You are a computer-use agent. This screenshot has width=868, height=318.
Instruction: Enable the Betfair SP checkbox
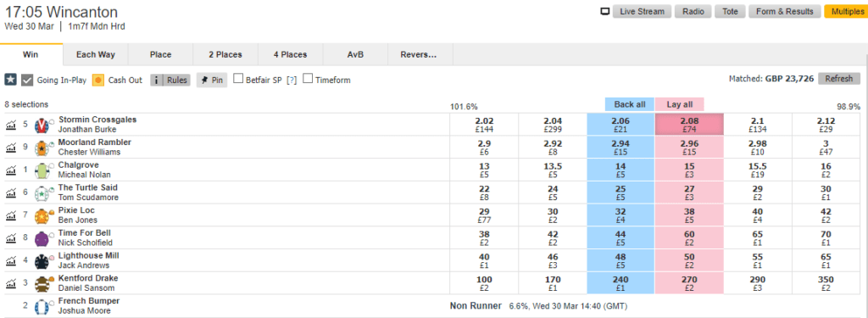pos(238,79)
